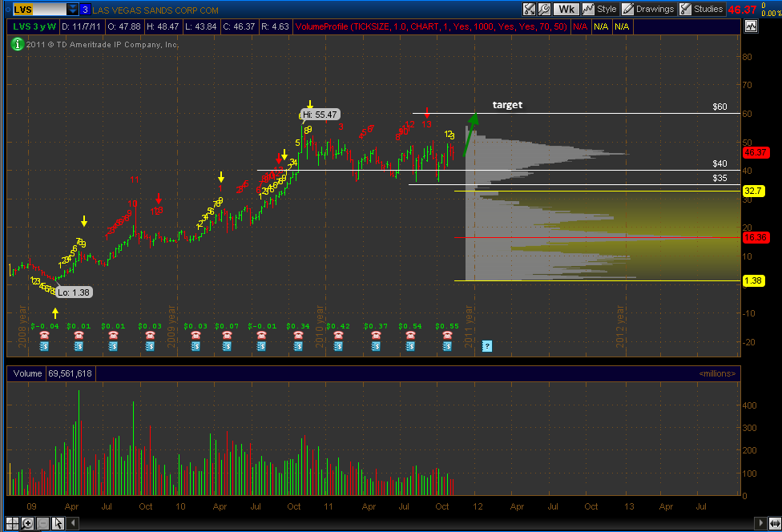Click the red 46.37 price axis label
Image resolution: width=782 pixels, height=532 pixels.
point(755,152)
